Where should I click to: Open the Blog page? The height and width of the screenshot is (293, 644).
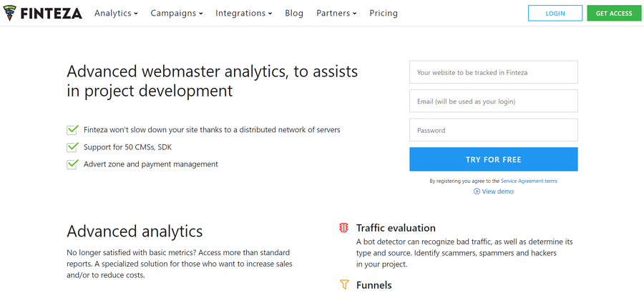click(x=294, y=13)
